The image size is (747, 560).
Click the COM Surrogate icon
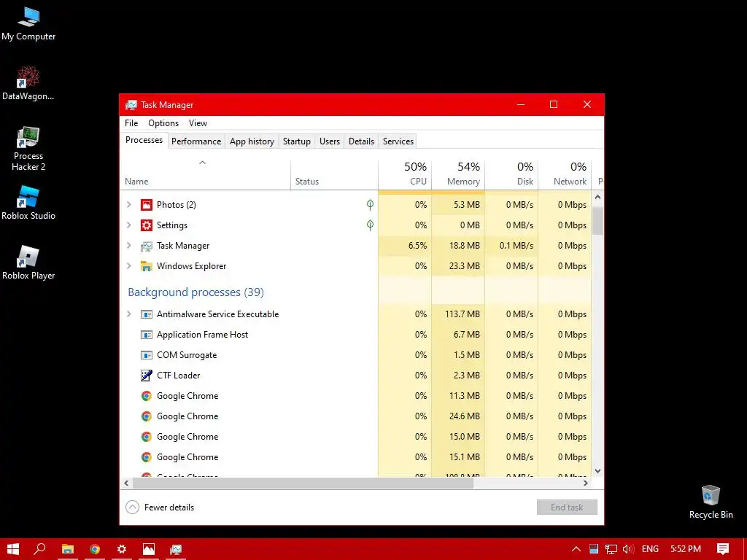146,355
